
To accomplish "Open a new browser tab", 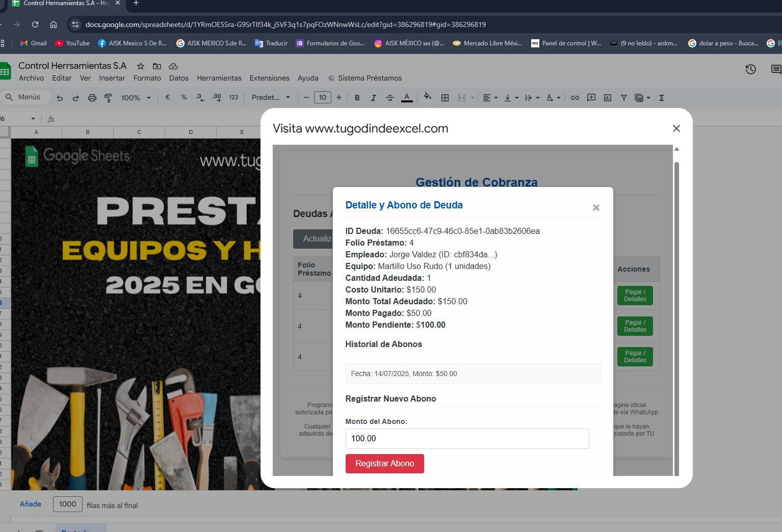I will pyautogui.click(x=136, y=3).
